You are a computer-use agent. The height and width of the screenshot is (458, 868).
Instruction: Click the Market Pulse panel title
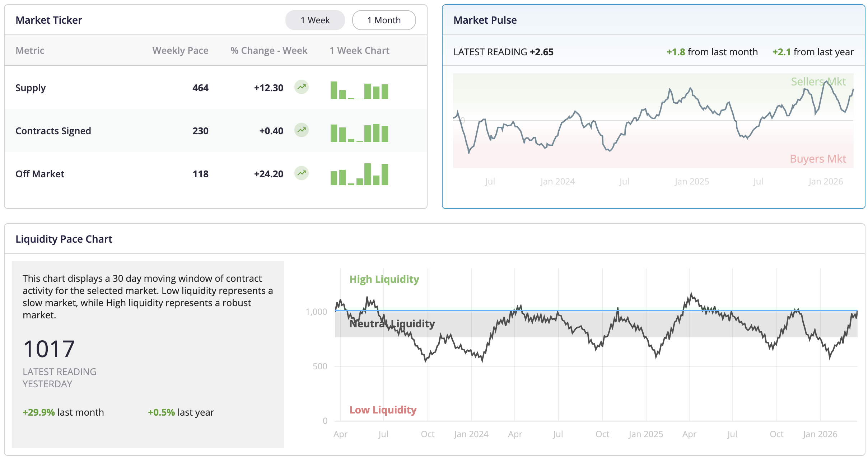(x=485, y=20)
